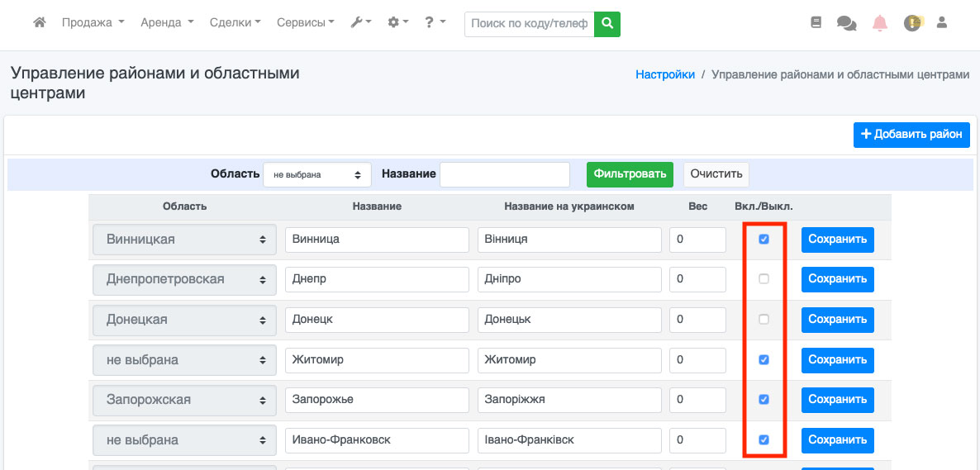The image size is (980, 470).
Task: Open the bell notifications icon
Action: (879, 23)
